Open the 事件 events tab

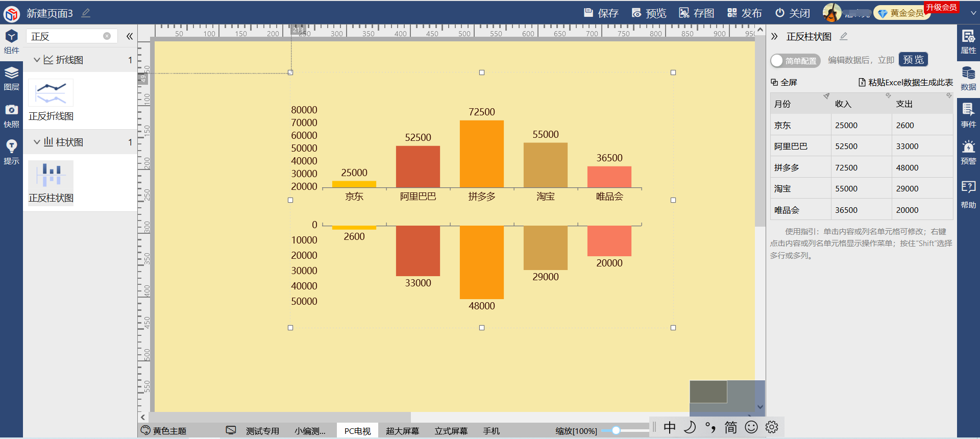tap(968, 116)
